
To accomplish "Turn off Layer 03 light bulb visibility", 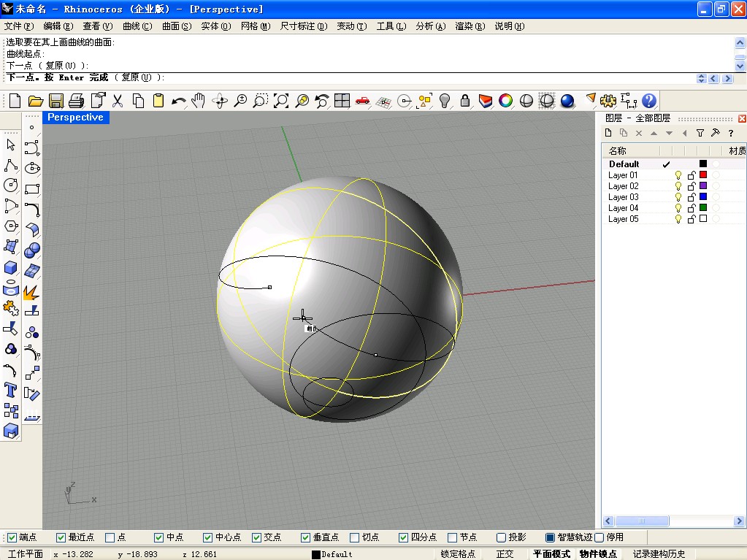I will coord(678,197).
